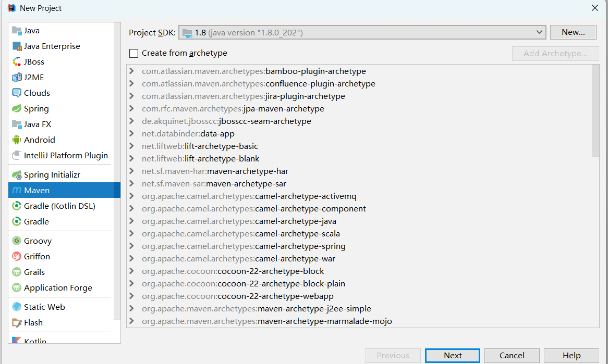Click the Grails icon
The width and height of the screenshot is (608, 364).
tap(17, 272)
